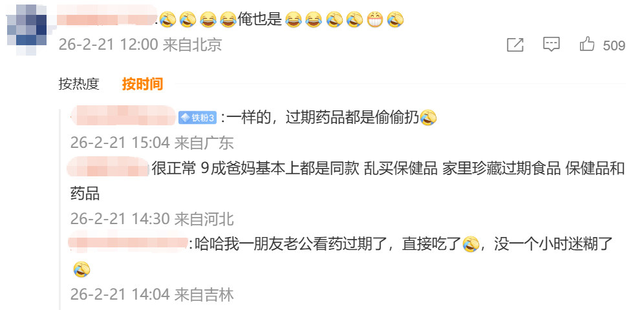This screenshot has height=310, width=644.
Task: Sort replies by 按热度
Action: [x=79, y=84]
